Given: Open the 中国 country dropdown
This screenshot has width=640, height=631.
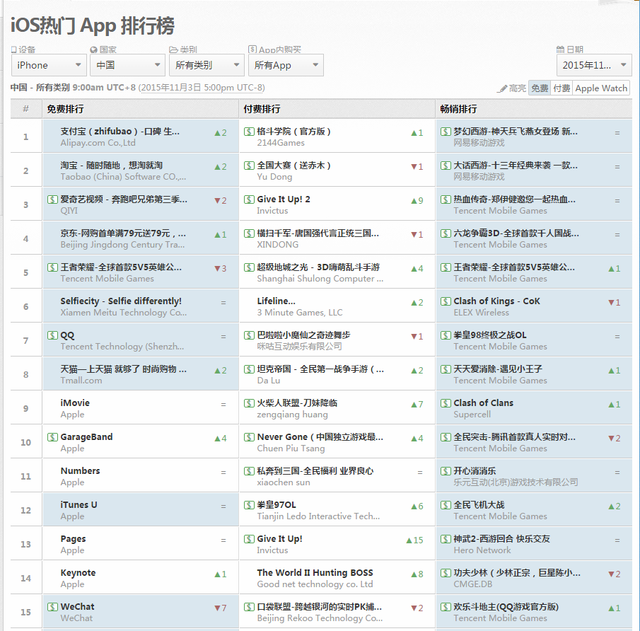Looking at the screenshot, I should click(x=127, y=65).
